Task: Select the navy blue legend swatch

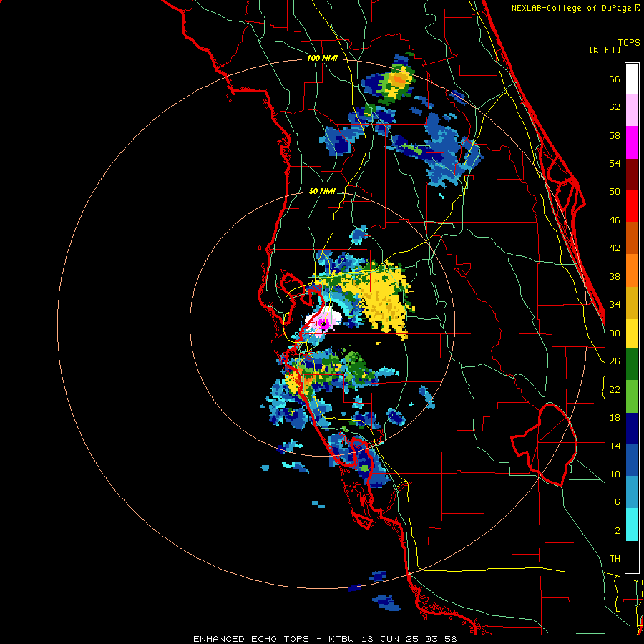Action: tap(632, 429)
